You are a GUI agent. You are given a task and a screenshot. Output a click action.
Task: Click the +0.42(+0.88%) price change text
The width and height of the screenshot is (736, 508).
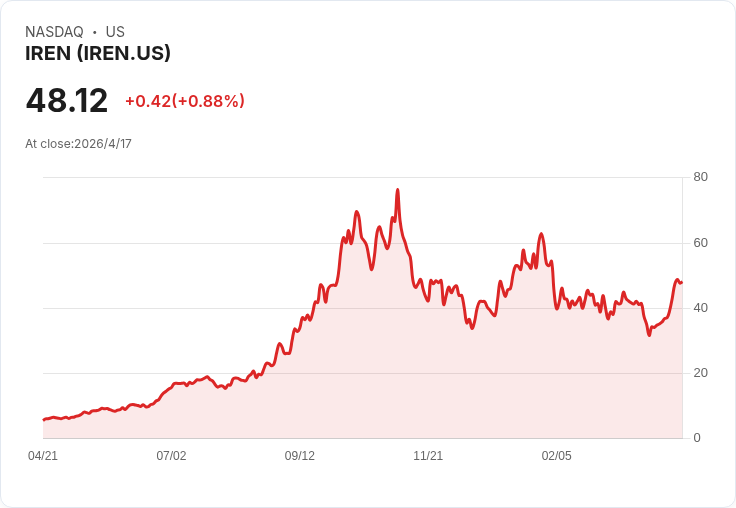[x=185, y=101]
